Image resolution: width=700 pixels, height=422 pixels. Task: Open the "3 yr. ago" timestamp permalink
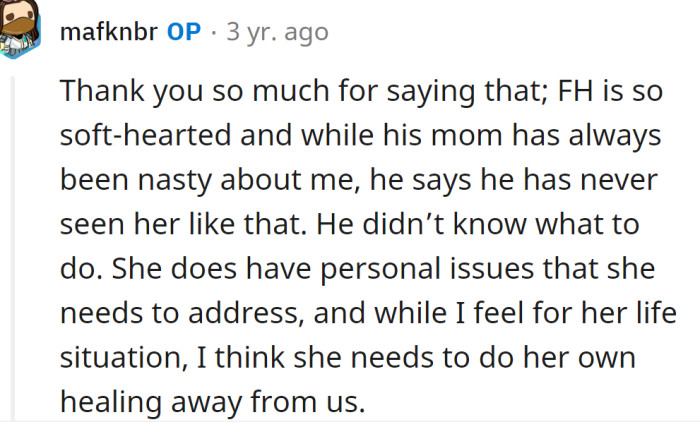277,32
